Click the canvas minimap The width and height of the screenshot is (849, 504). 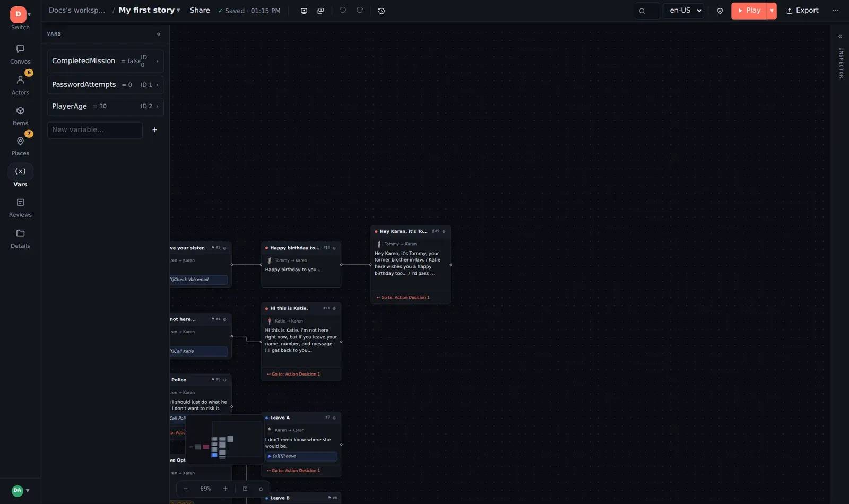tap(224, 439)
